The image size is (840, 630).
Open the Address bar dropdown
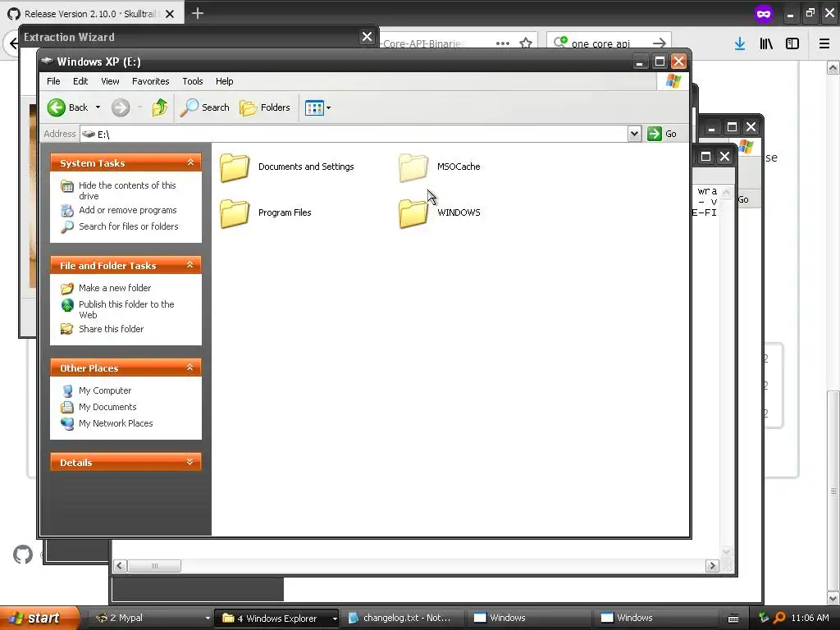pos(634,134)
